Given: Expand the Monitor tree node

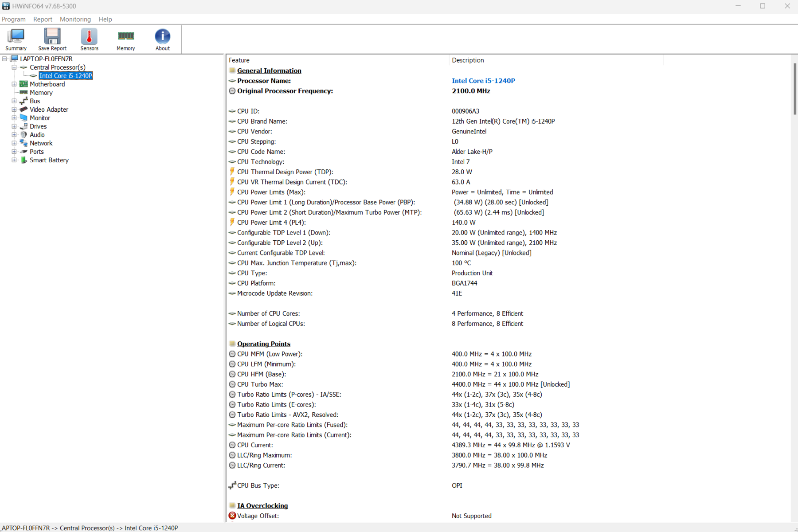Looking at the screenshot, I should tap(14, 118).
